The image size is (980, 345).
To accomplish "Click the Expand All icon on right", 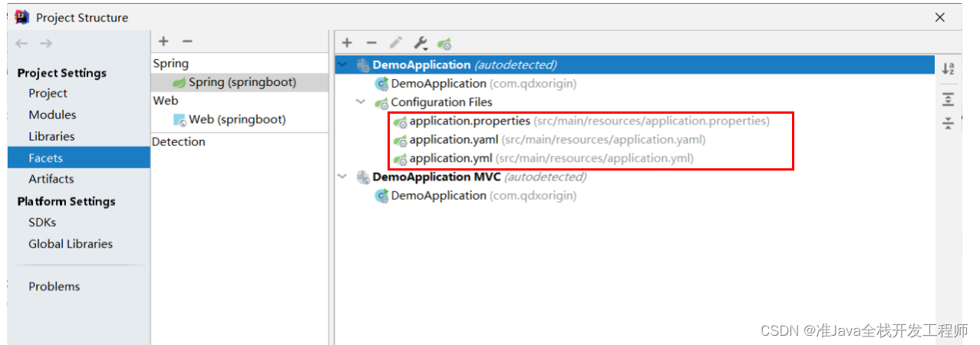I will point(948,99).
